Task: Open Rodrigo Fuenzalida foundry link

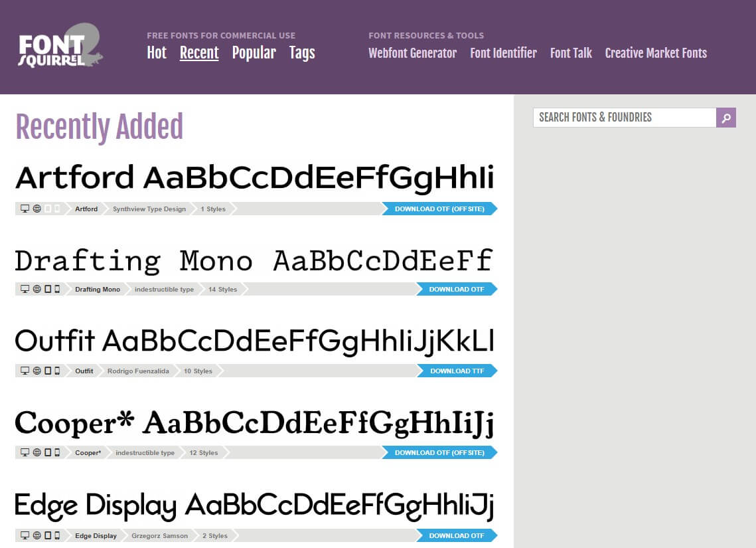Action: coord(138,371)
